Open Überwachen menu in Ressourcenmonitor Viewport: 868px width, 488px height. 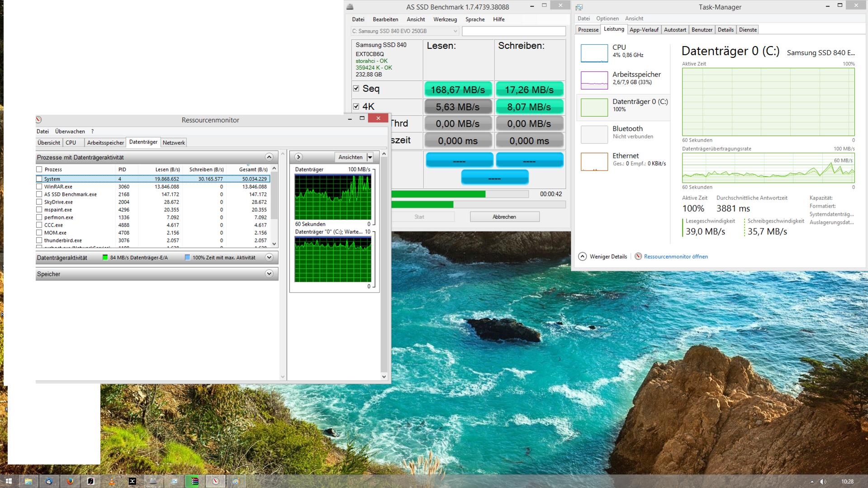pyautogui.click(x=70, y=132)
